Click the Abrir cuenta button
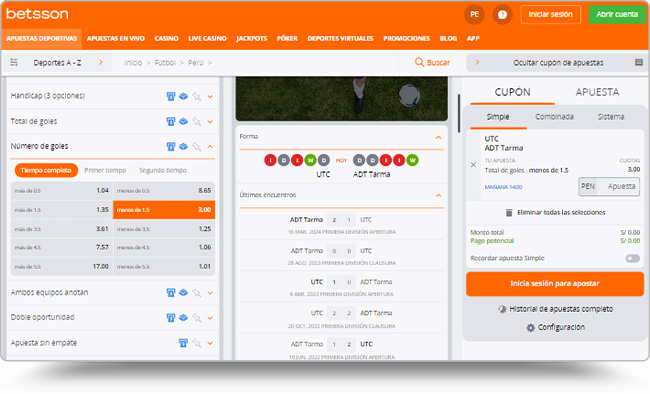The width and height of the screenshot is (650, 394). [x=617, y=15]
